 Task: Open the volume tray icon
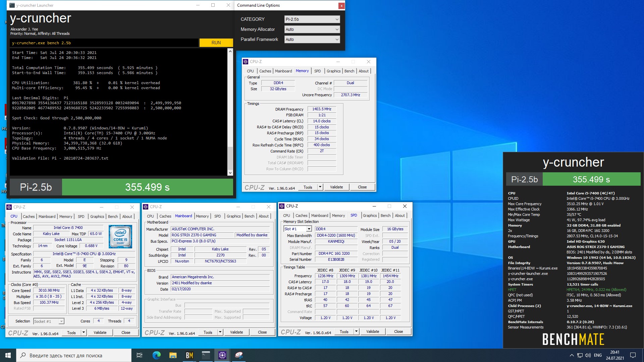588,355
